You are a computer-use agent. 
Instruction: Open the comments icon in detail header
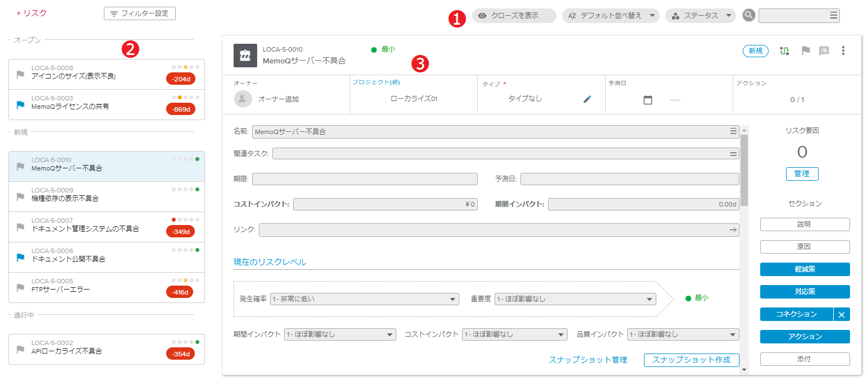824,51
